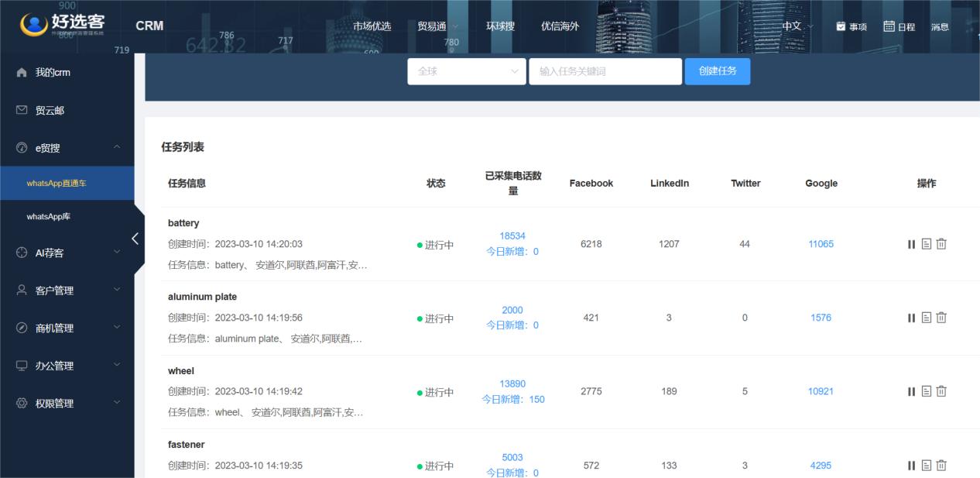Click the 创建任务 button
The image size is (980, 478).
coord(717,71)
